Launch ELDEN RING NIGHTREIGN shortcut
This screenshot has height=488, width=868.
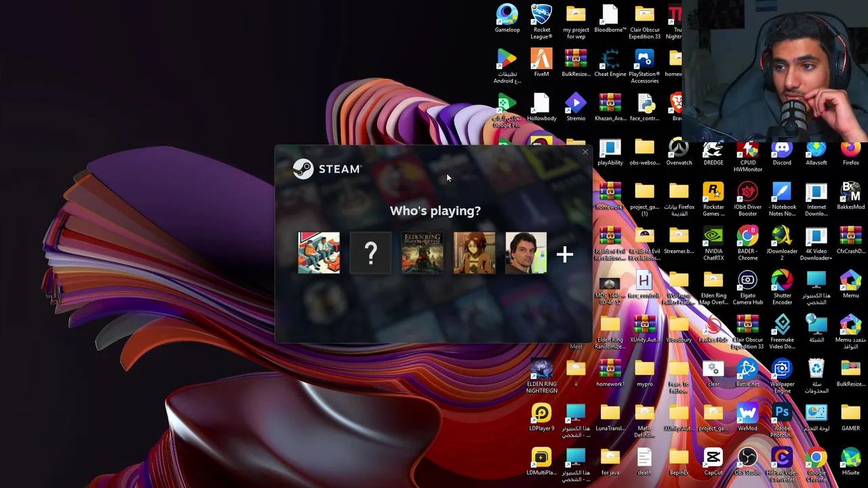pos(541,376)
